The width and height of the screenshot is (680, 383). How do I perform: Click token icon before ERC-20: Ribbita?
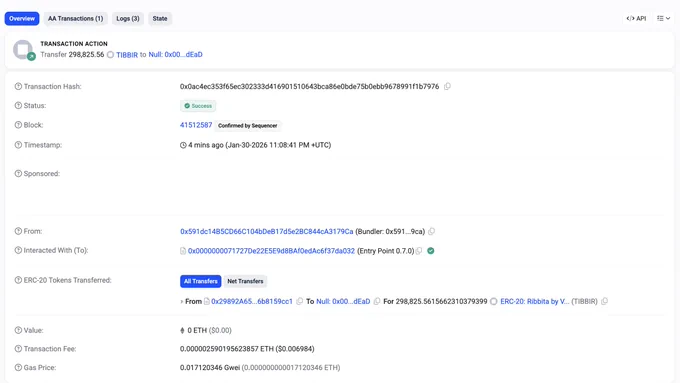click(494, 301)
